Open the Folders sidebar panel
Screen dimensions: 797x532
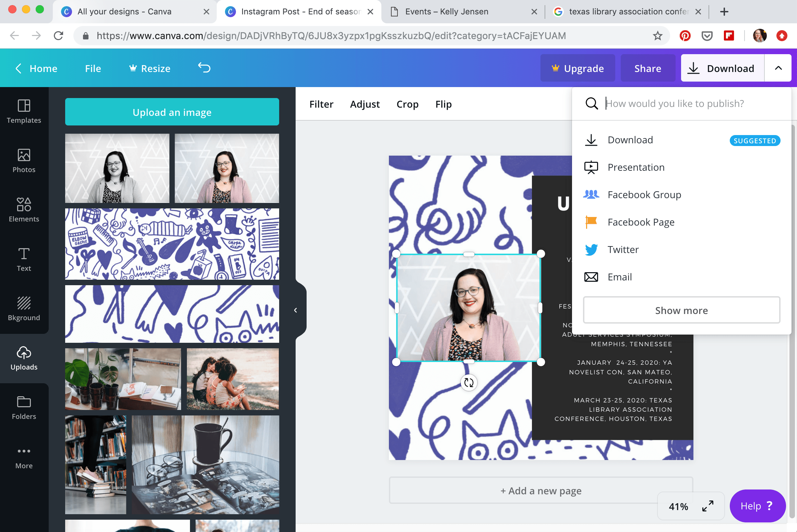24,408
